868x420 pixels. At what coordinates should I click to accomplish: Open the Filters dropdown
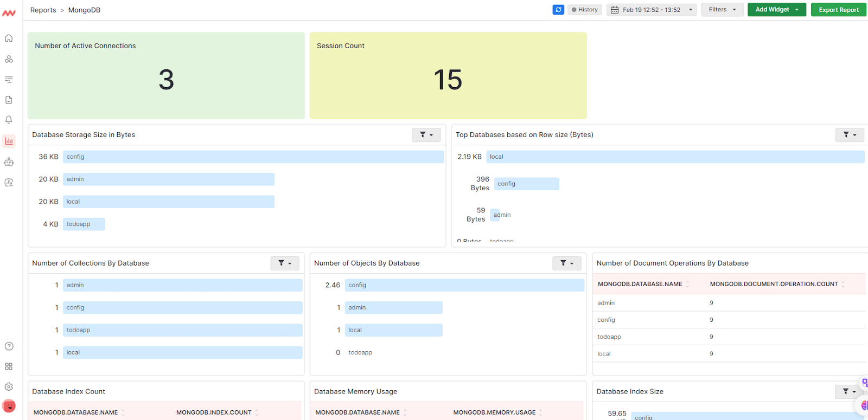pos(722,10)
